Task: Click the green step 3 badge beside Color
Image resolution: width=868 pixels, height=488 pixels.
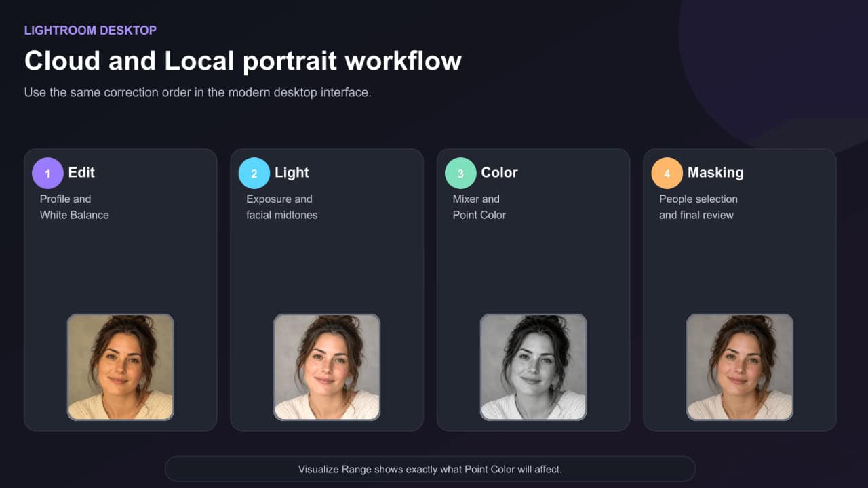Action: pos(460,174)
